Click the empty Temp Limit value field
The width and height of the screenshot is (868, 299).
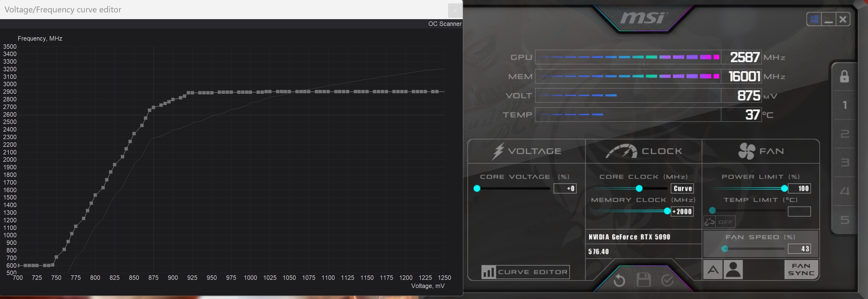coord(799,212)
